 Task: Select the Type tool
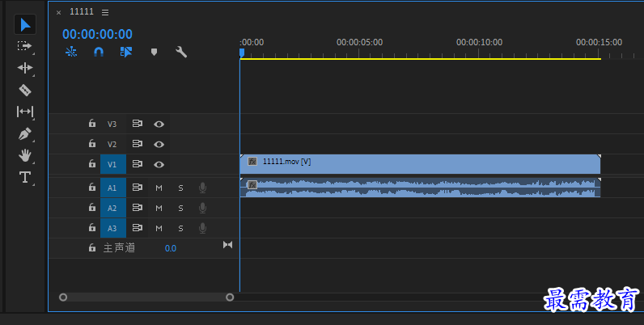[24, 177]
